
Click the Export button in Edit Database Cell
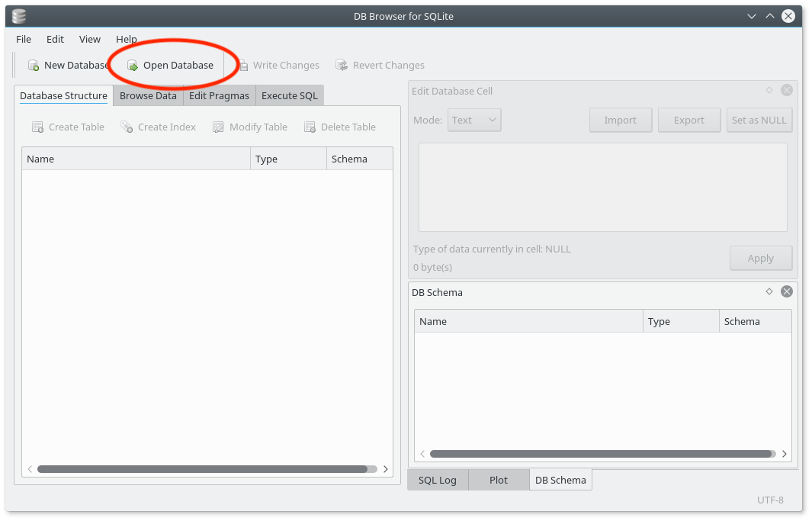[688, 120]
